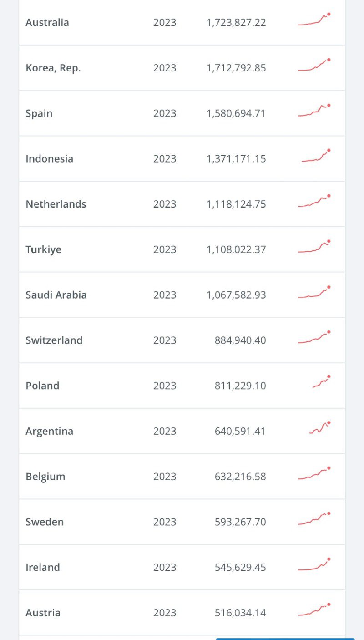Image resolution: width=364 pixels, height=640 pixels.
Task: Open the Korea, Rep. sparkline chart
Action: coord(314,66)
